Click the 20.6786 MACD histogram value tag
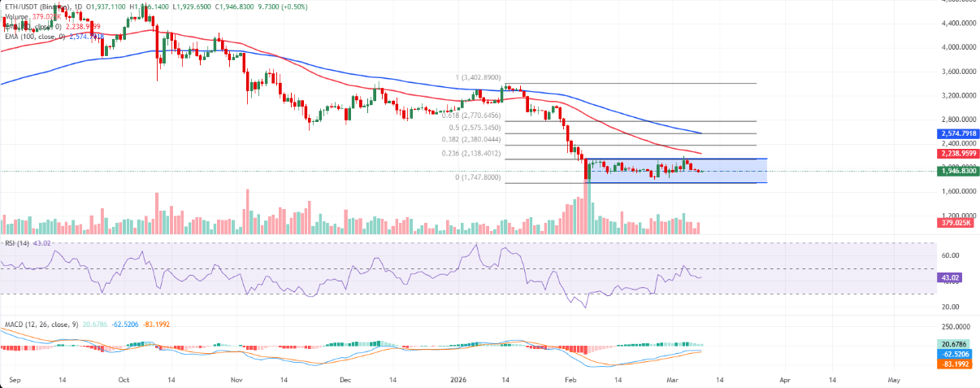Viewport: 980px width, 388px height. (956, 346)
